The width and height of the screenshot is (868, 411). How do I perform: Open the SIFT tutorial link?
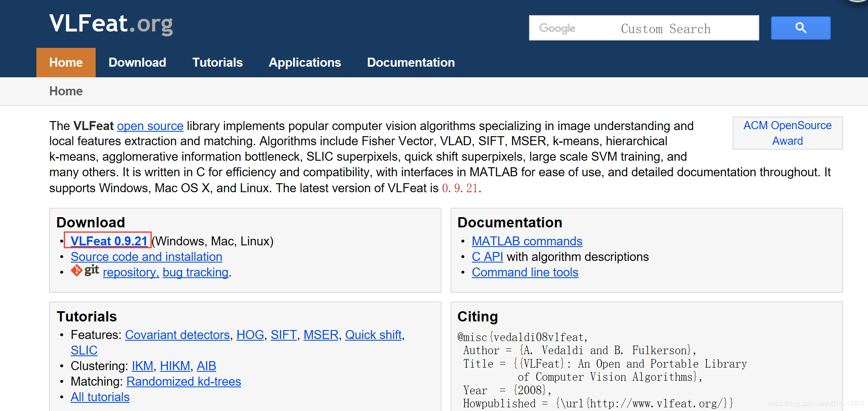(283, 335)
